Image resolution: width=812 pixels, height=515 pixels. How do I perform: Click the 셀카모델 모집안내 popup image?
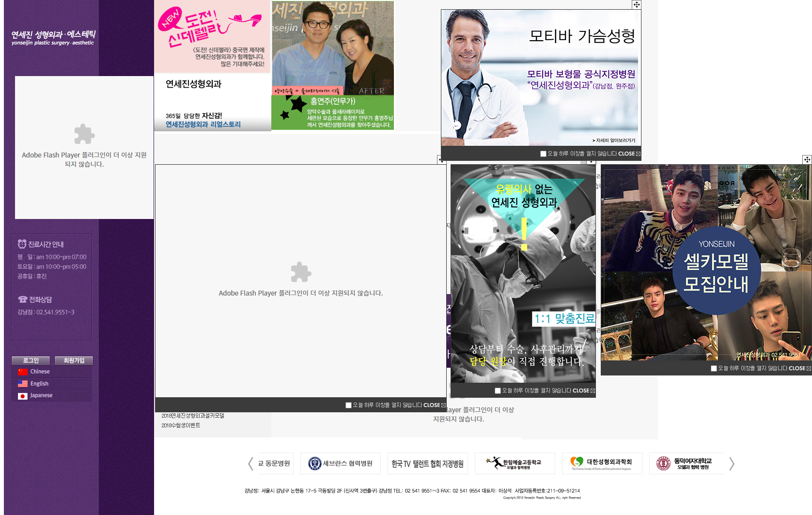(x=706, y=262)
